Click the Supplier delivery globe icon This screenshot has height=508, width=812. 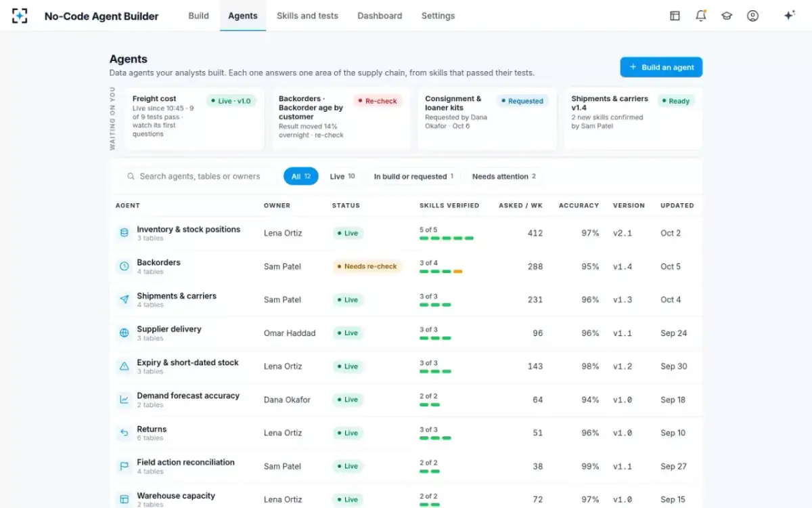pos(124,333)
